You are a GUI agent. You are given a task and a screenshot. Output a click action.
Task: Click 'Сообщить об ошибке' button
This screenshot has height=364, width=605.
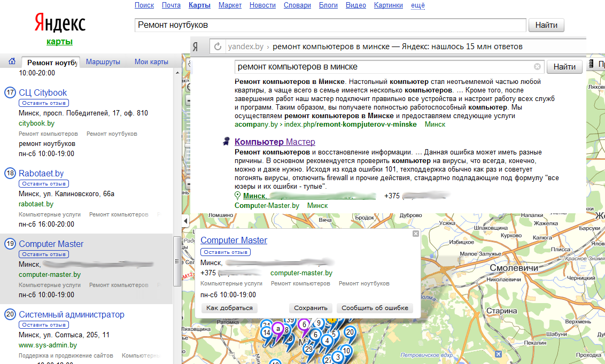[375, 308]
